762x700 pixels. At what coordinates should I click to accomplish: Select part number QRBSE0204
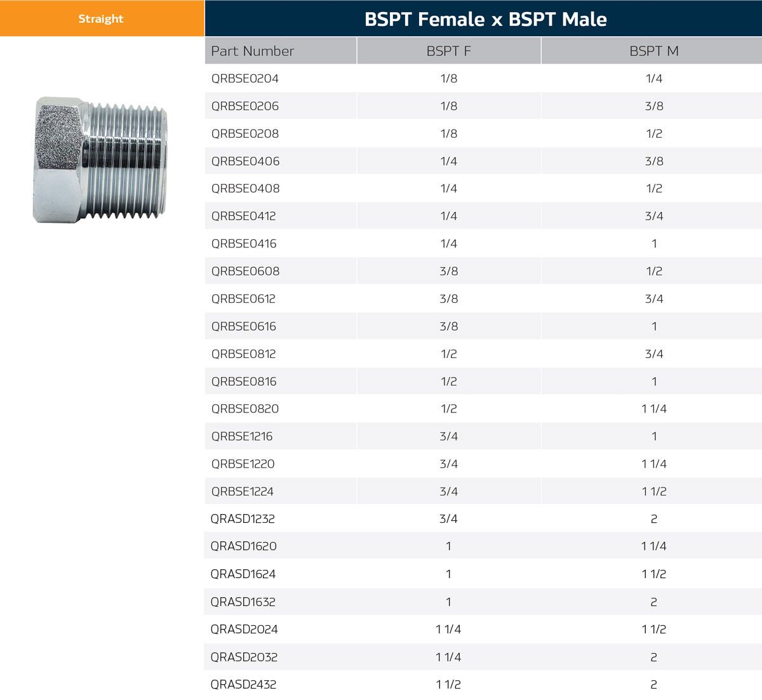click(x=245, y=79)
